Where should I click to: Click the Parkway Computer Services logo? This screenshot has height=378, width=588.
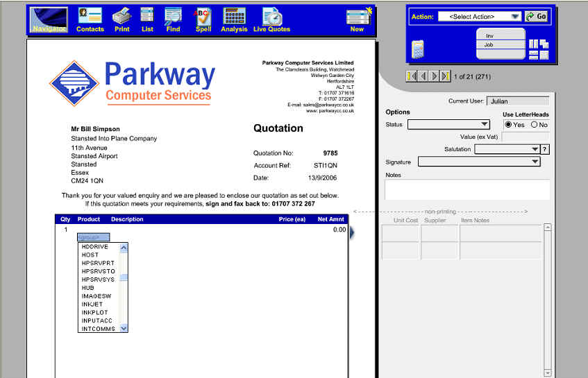[x=132, y=83]
